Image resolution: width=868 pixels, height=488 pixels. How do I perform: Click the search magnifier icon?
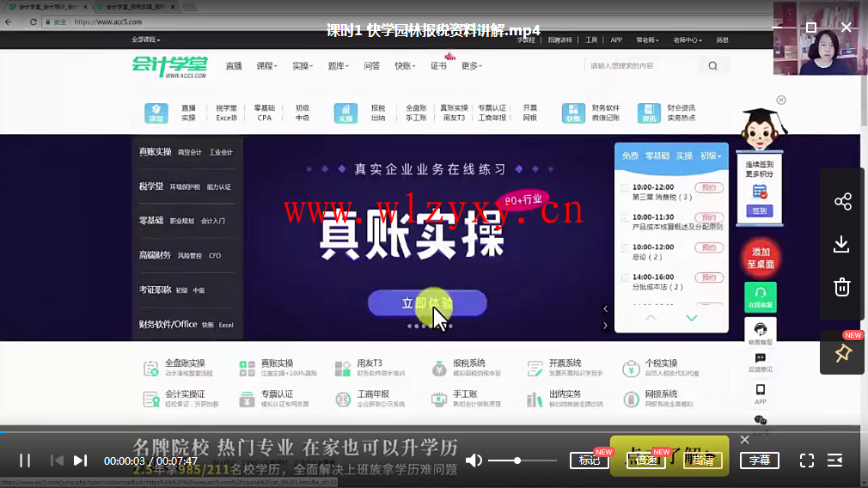point(713,66)
